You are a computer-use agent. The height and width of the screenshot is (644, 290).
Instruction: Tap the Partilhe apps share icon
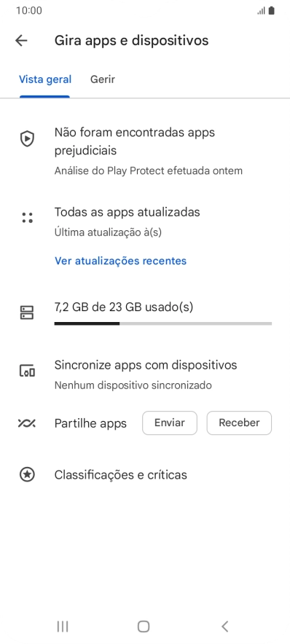pyautogui.click(x=27, y=423)
